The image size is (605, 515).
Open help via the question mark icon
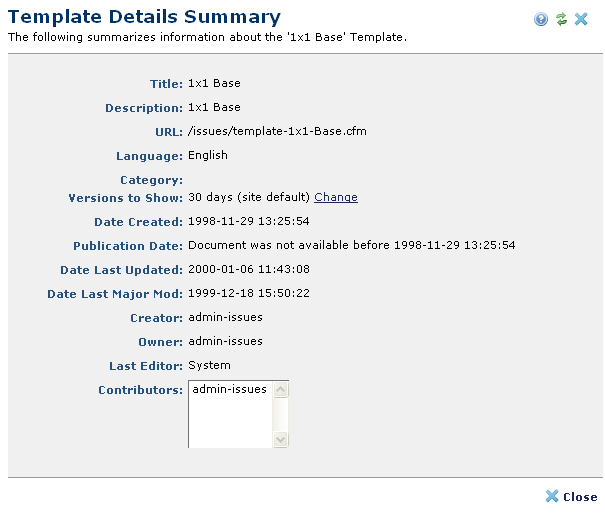point(541,19)
